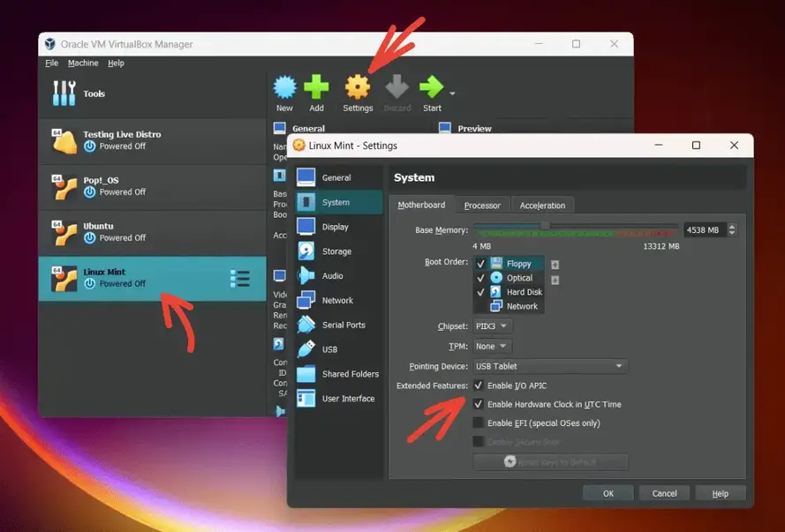
Task: Open the Network settings category
Action: point(339,300)
